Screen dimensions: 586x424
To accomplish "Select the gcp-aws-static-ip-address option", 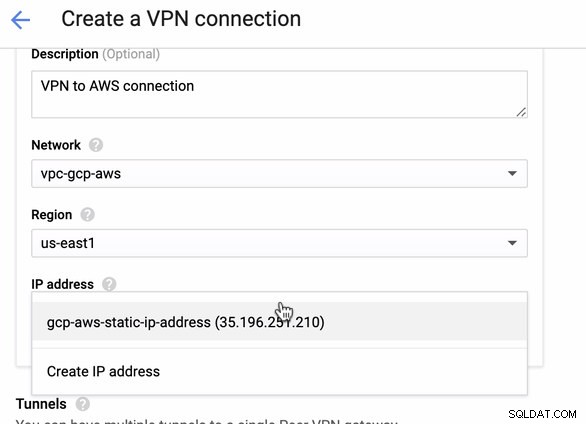I will pos(280,322).
